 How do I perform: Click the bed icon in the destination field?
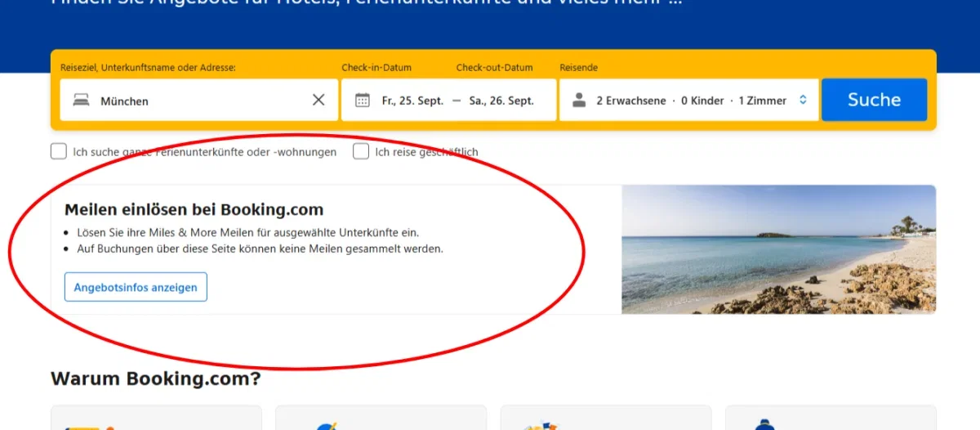coord(81,101)
